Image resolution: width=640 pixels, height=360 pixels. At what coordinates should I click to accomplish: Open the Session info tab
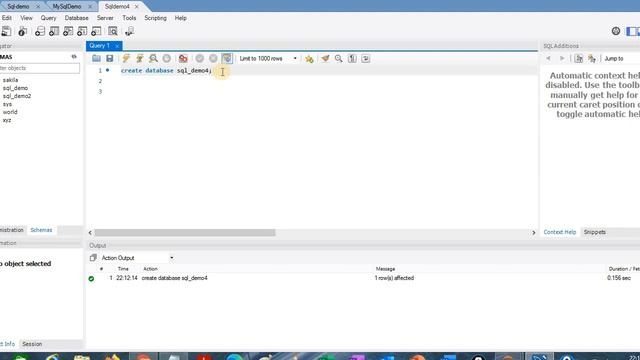coord(32,344)
